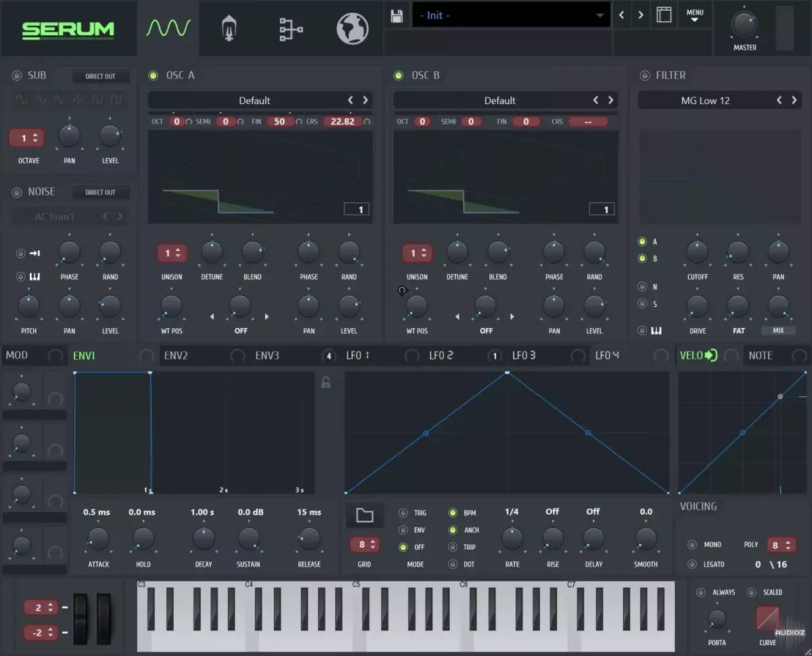This screenshot has width=812, height=656.
Task: Change OSC A unison voices stepper
Action: click(x=172, y=253)
